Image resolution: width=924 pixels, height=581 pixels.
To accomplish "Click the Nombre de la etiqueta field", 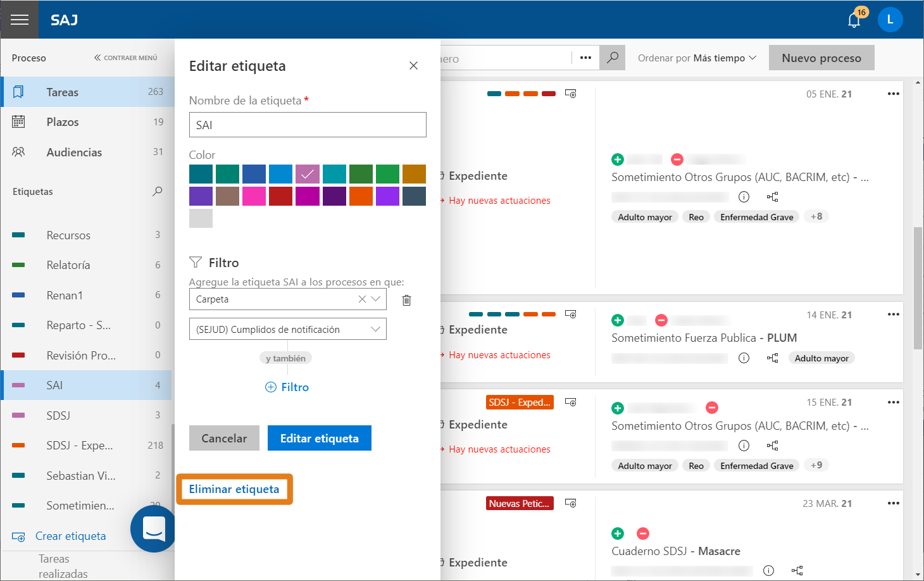I will pyautogui.click(x=308, y=125).
